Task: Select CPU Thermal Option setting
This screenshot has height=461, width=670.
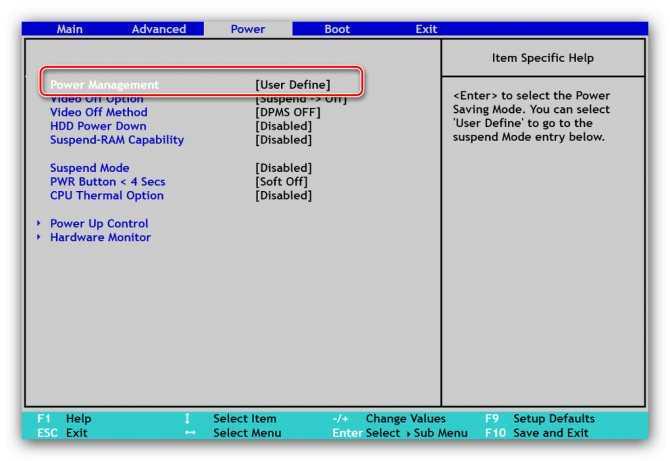Action: [x=107, y=196]
